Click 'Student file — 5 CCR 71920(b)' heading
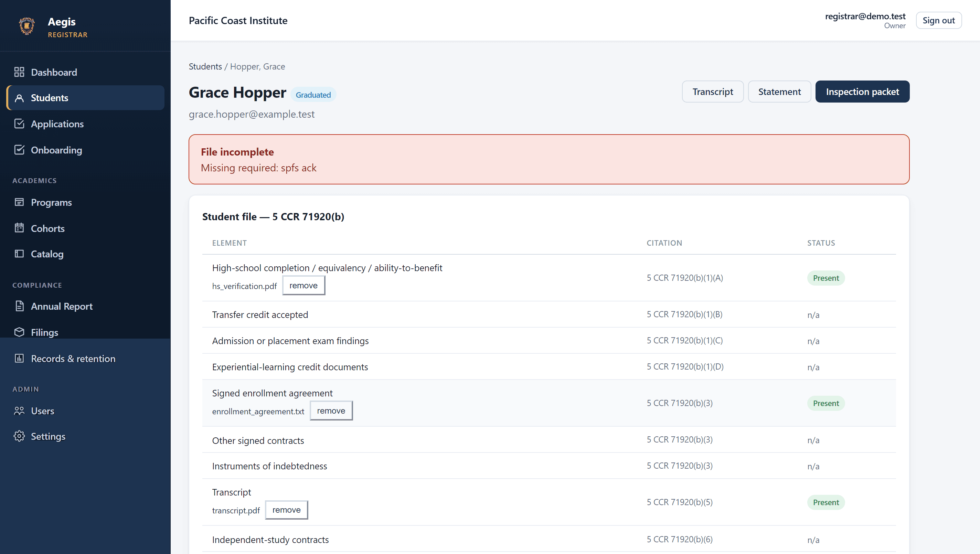980x554 pixels. coord(273,216)
